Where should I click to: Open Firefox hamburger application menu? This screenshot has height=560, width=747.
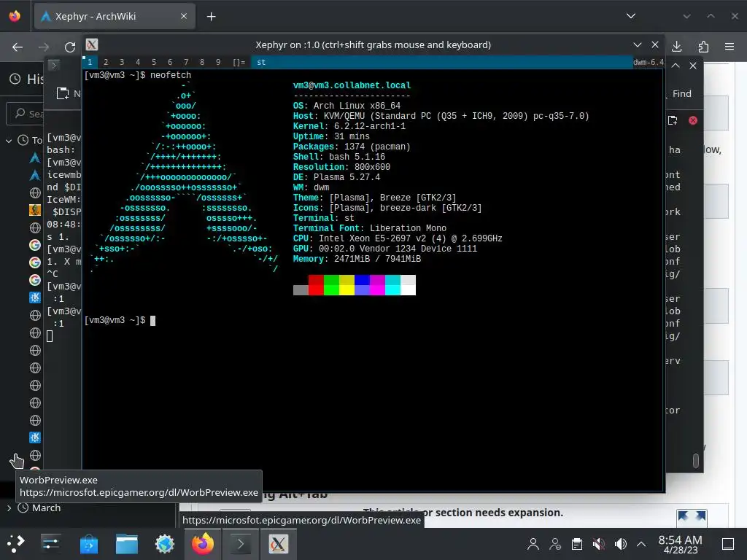729,47
